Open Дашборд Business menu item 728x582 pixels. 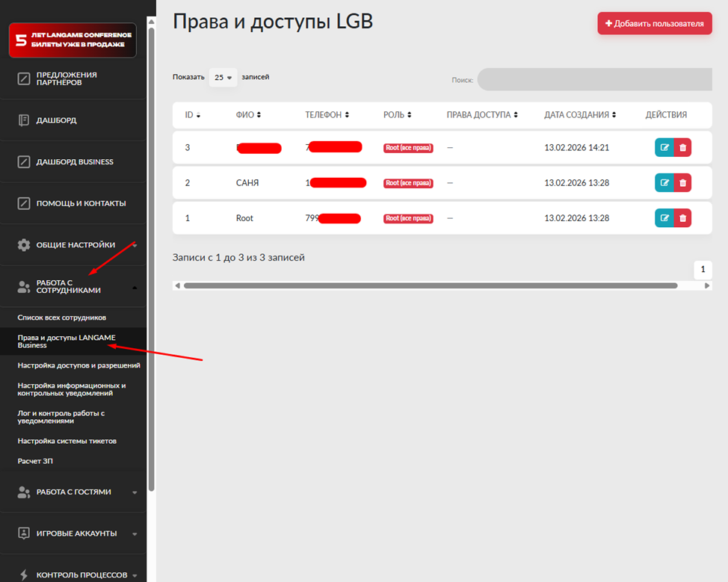point(75,161)
